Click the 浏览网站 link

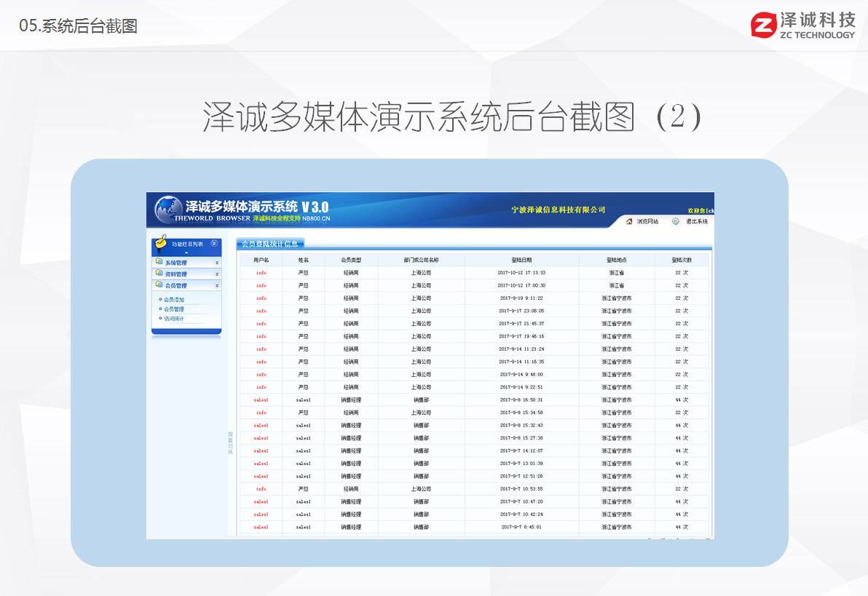[647, 221]
